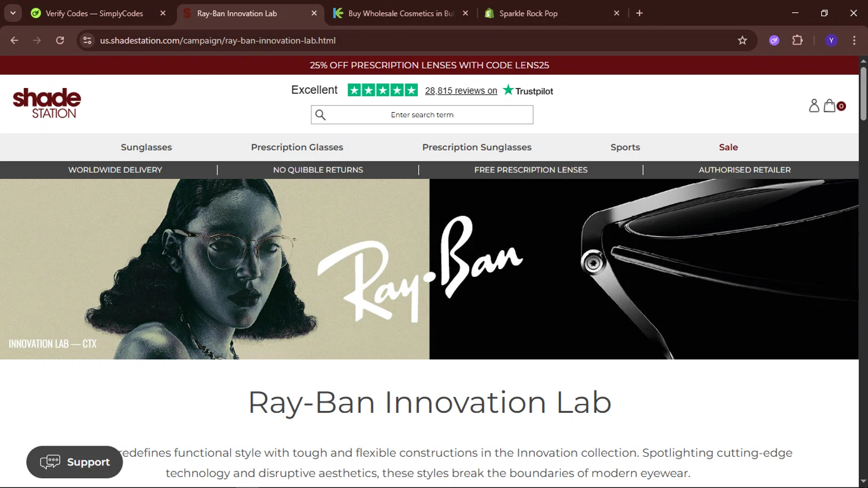Click the Shade Station logo
The width and height of the screenshot is (868, 488).
click(47, 104)
